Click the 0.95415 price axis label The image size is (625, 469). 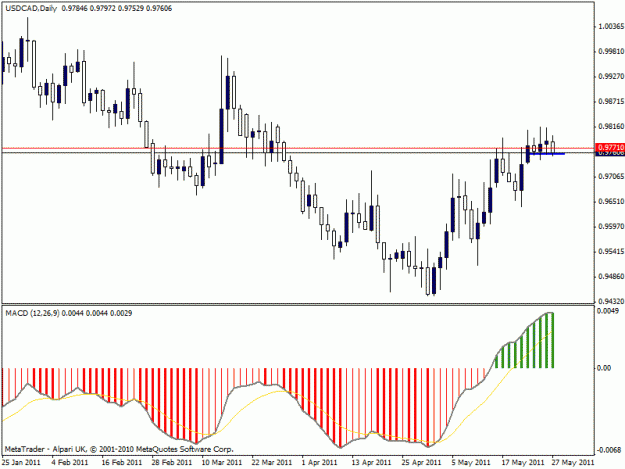coord(611,251)
